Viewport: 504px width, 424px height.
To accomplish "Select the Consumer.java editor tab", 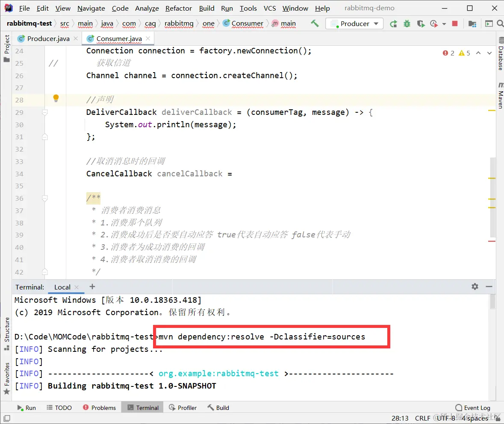I will tap(118, 38).
